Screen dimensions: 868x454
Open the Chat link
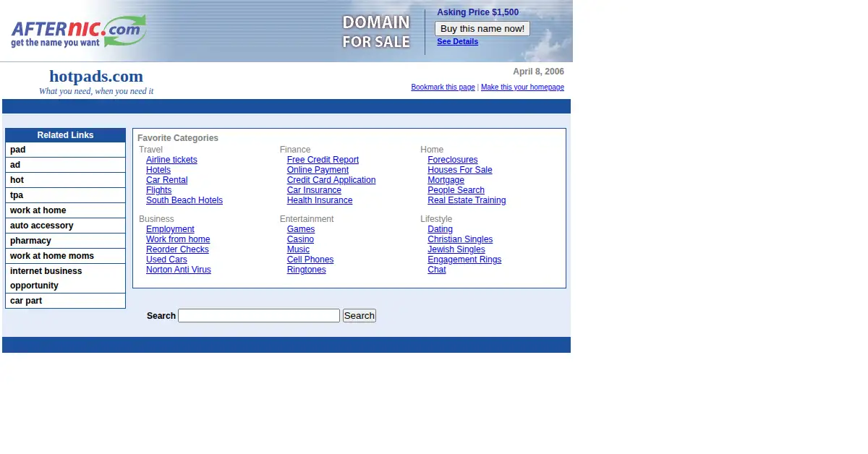coord(437,270)
